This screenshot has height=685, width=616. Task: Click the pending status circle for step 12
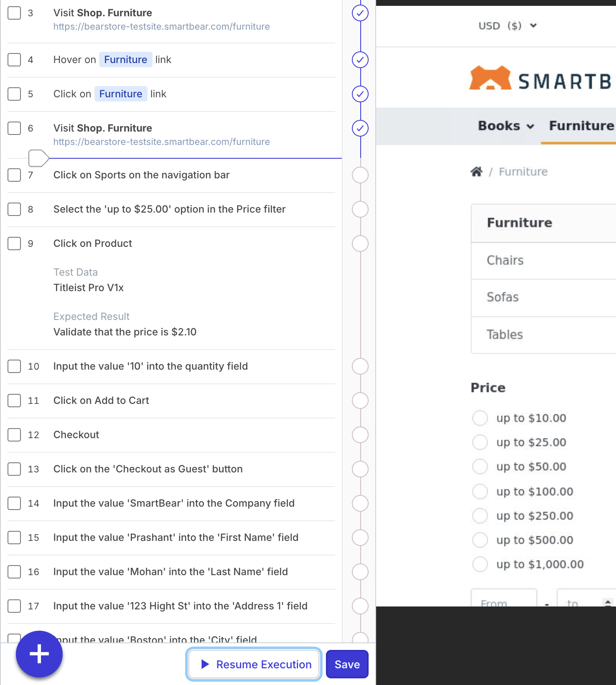coord(360,435)
